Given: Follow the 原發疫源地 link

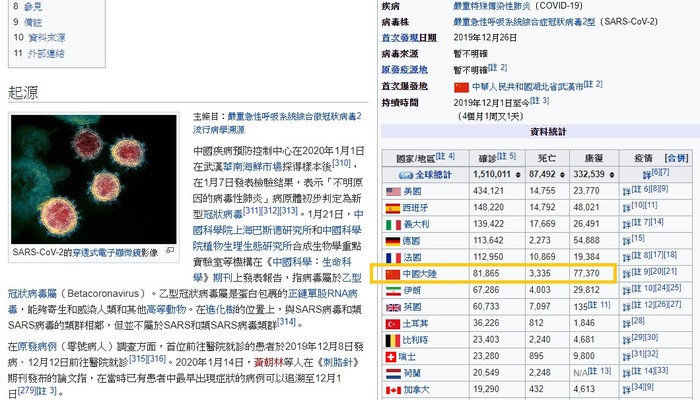Looking at the screenshot, I should 404,70.
